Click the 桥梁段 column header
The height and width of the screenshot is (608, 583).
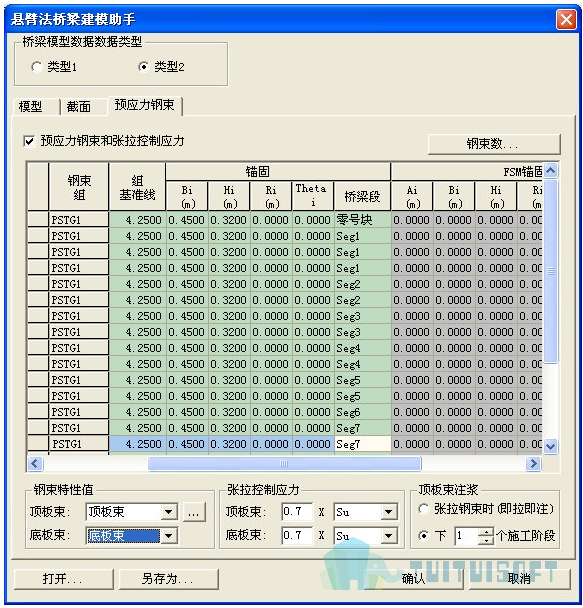pos(362,196)
